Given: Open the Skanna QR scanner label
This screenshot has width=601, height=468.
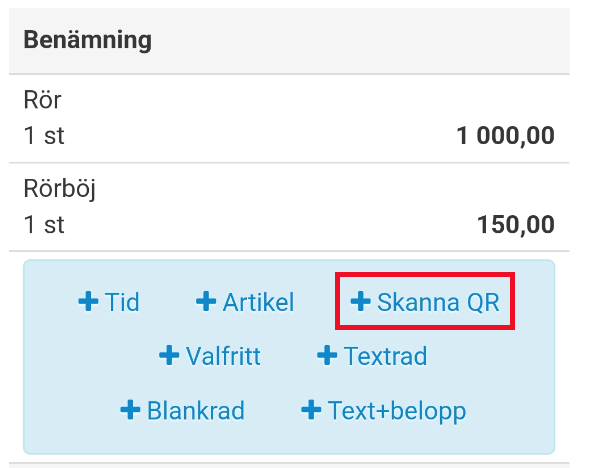Looking at the screenshot, I should point(437,302).
